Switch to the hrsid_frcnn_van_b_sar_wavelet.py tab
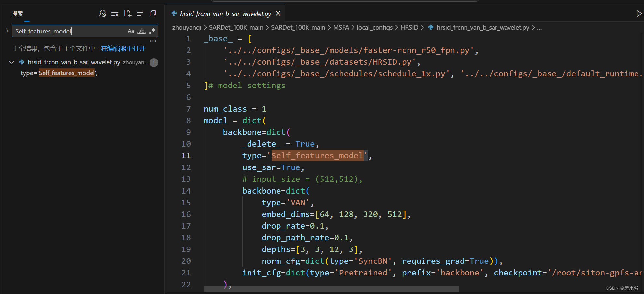 225,13
